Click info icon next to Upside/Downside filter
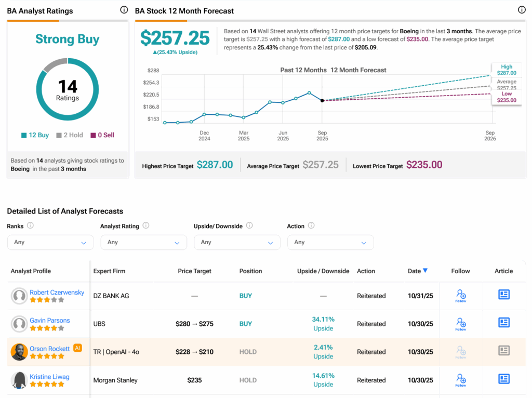 (249, 225)
